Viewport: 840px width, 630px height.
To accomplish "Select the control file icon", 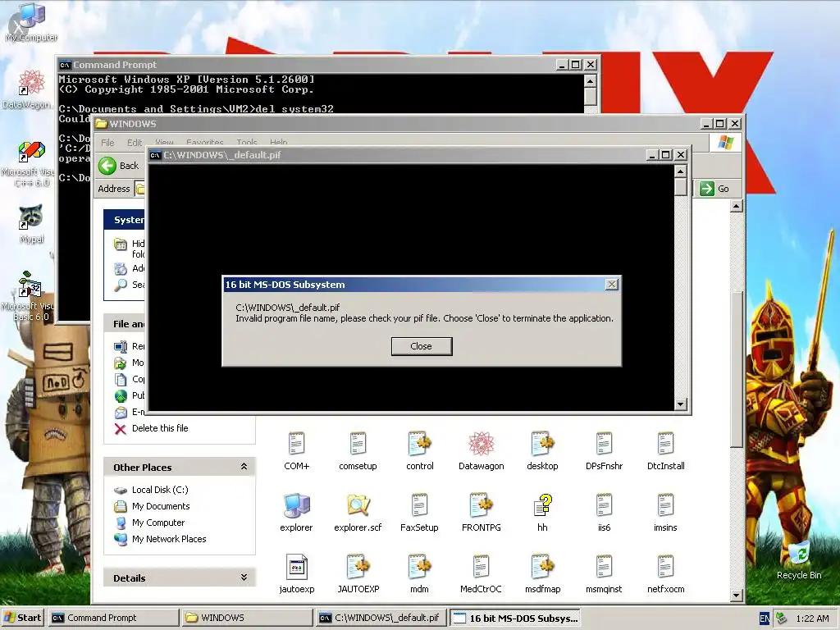I will pos(419,451).
